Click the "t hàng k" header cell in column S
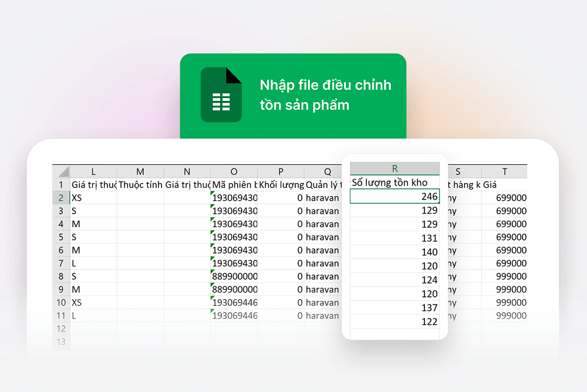Viewport: 587px width, 392px height. tap(464, 185)
